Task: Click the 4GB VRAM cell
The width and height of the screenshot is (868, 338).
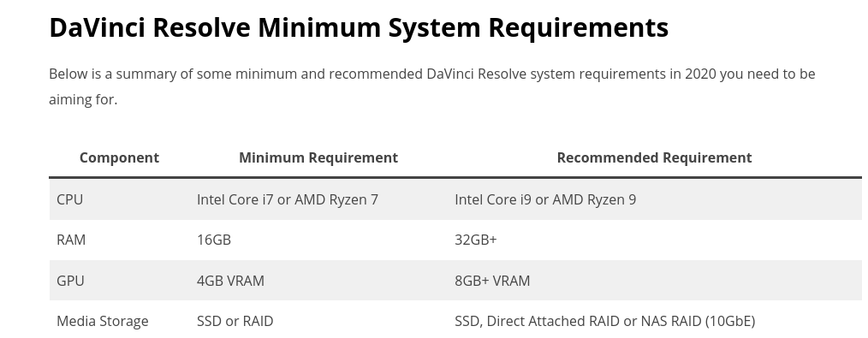Action: coord(230,281)
